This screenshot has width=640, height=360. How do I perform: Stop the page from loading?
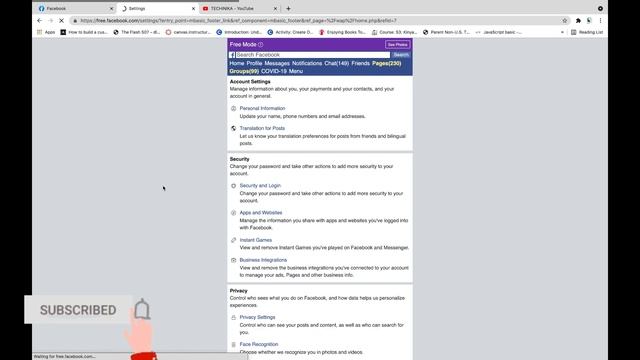[61, 20]
